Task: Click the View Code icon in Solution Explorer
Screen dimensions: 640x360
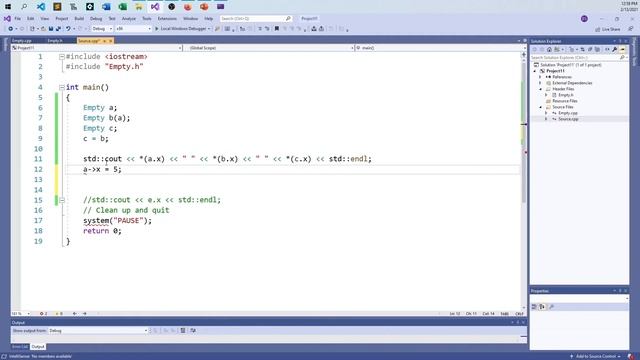Action: pos(607,49)
